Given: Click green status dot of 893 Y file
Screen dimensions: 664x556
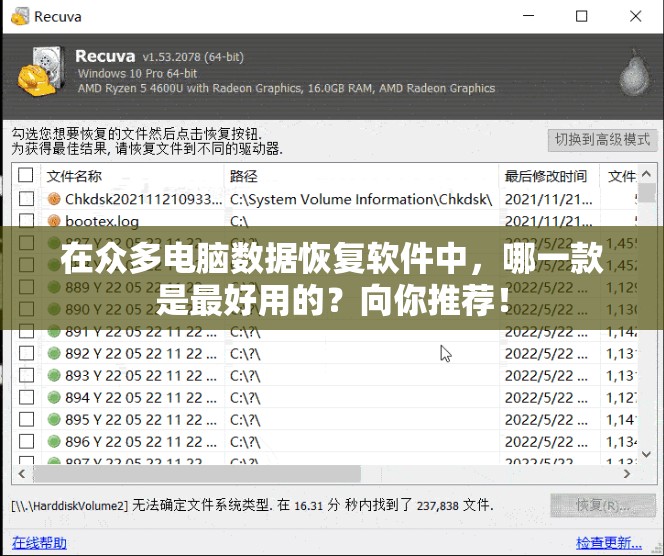Looking at the screenshot, I should pyautogui.click(x=54, y=375).
